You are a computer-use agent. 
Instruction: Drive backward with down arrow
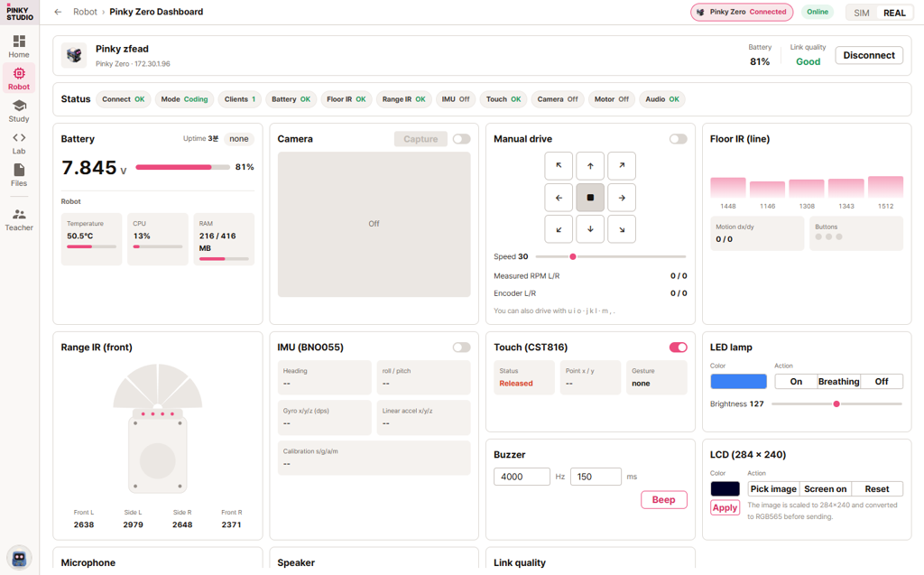click(x=590, y=229)
